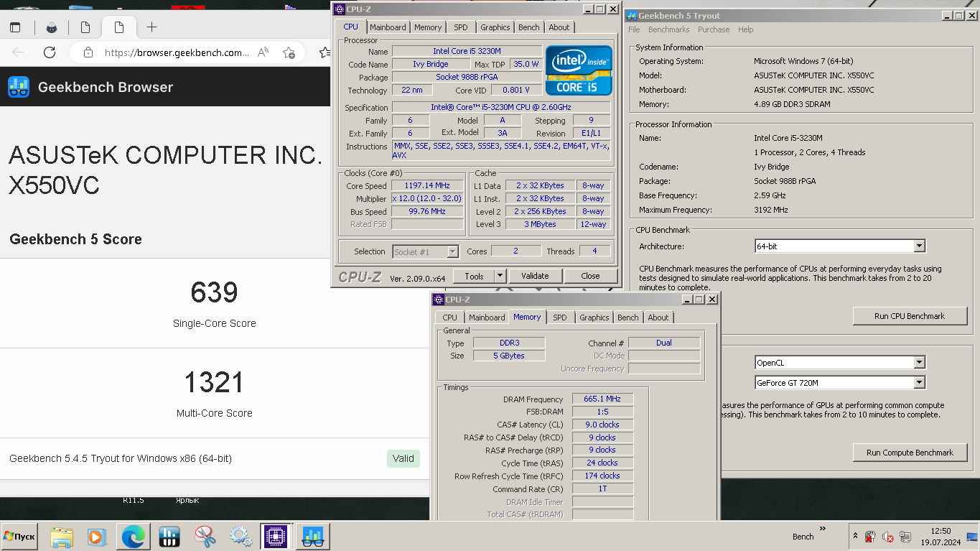Screen dimensions: 980x551
Task: Start Read aloud in the address bar
Action: (x=263, y=52)
